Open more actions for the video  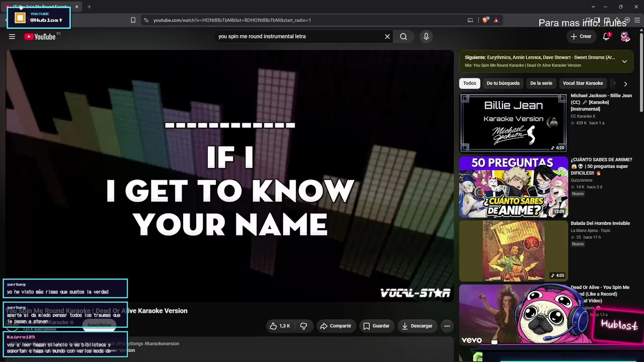pos(447,326)
